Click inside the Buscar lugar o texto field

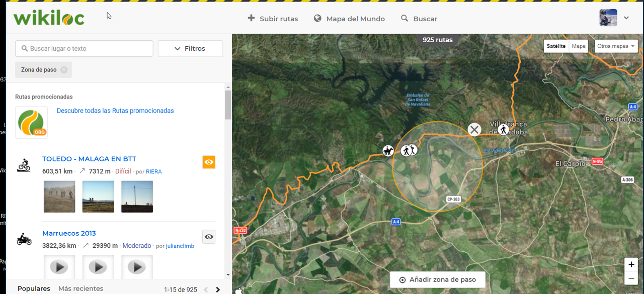point(84,49)
